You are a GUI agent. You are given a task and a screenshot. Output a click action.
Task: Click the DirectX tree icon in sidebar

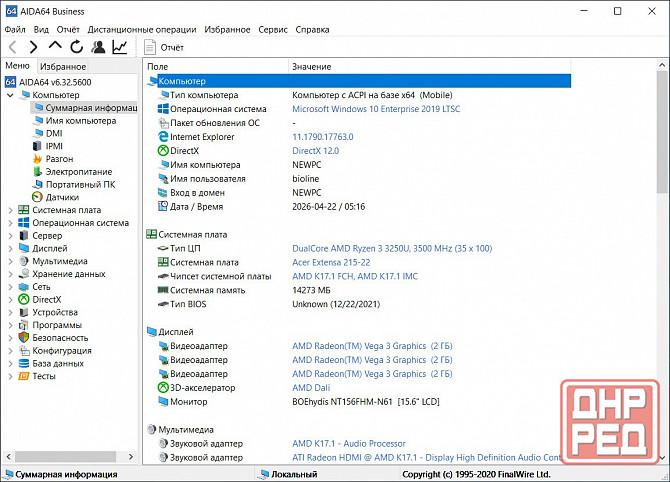click(x=24, y=300)
